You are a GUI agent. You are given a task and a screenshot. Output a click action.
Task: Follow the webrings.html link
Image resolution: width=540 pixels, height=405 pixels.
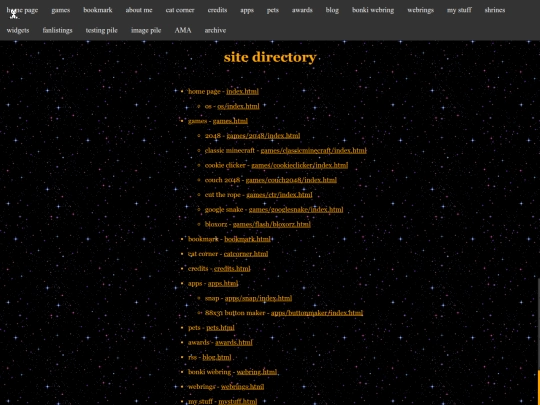coord(242,386)
